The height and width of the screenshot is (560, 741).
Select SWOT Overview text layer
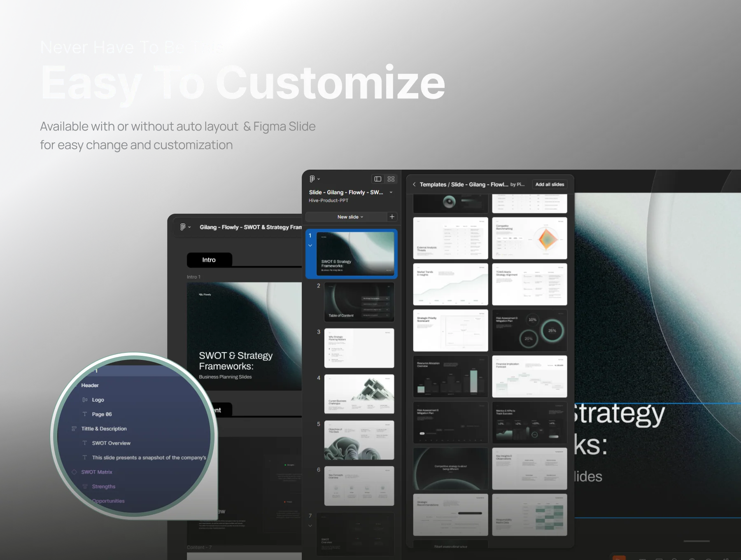point(111,443)
